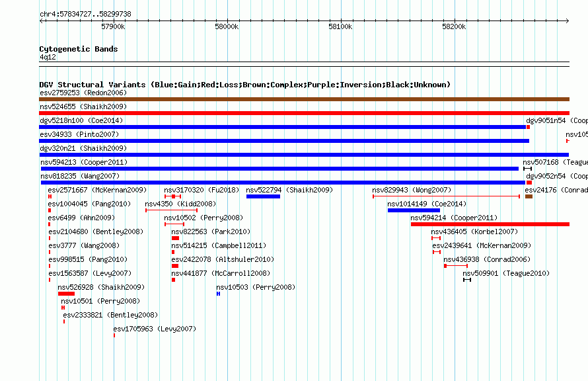Open the nsv10502 (Perry2008) label

click(203, 218)
